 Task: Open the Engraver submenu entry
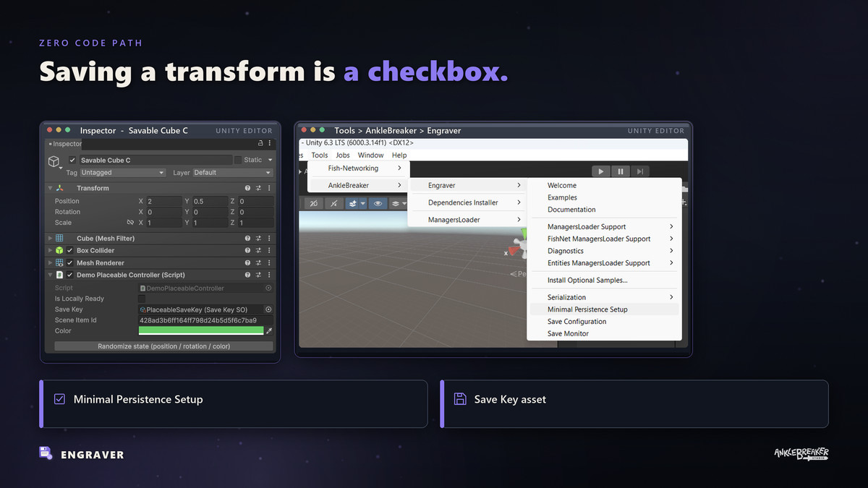(467, 186)
